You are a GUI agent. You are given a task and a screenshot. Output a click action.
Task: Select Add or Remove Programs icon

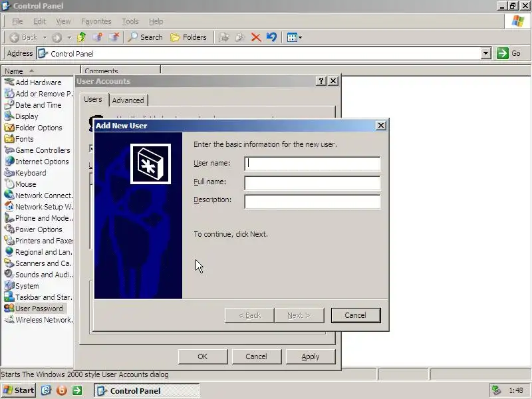coord(9,93)
